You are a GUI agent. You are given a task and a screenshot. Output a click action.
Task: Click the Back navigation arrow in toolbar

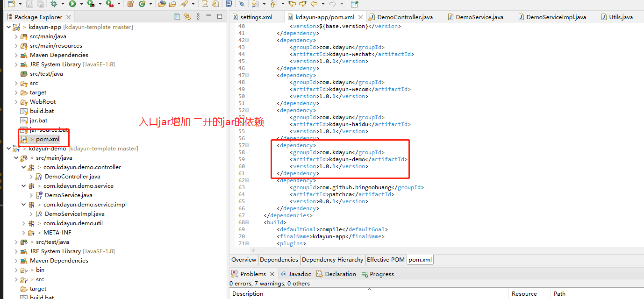(x=314, y=4)
